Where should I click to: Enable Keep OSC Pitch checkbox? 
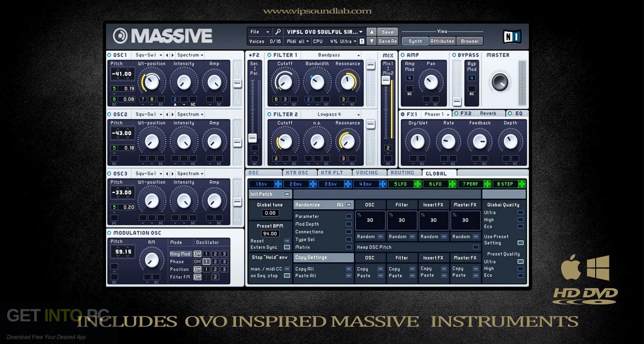[475, 247]
